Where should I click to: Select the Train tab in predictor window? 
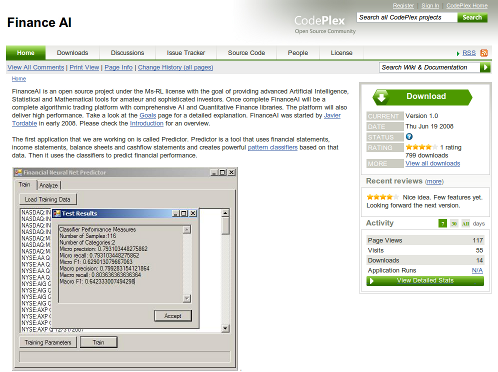[25, 185]
